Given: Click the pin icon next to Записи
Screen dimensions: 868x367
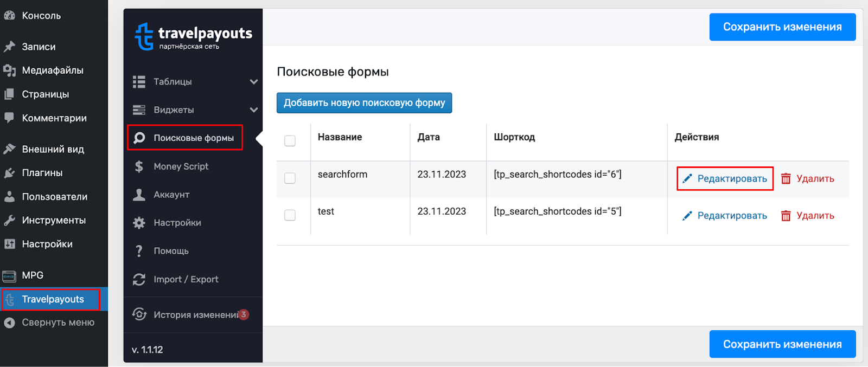Looking at the screenshot, I should 9,47.
